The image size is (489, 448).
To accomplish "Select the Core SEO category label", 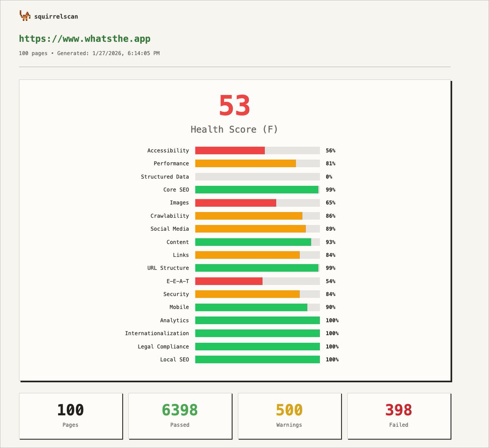I will point(176,190).
